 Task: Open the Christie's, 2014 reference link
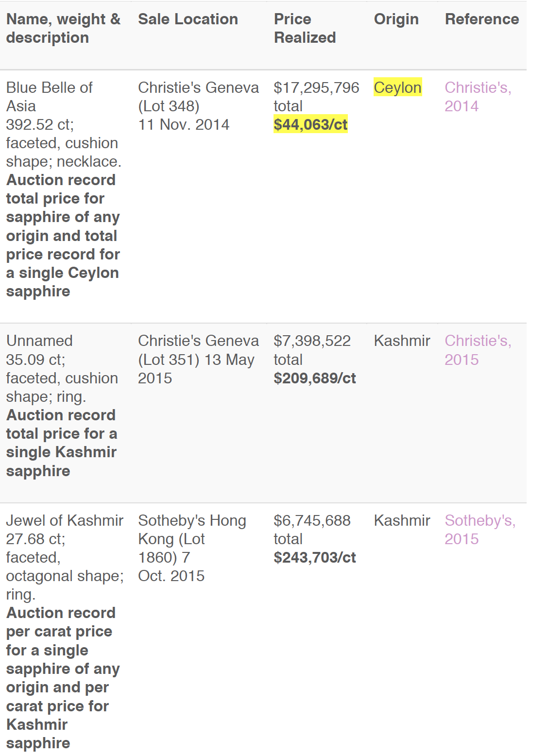click(478, 97)
